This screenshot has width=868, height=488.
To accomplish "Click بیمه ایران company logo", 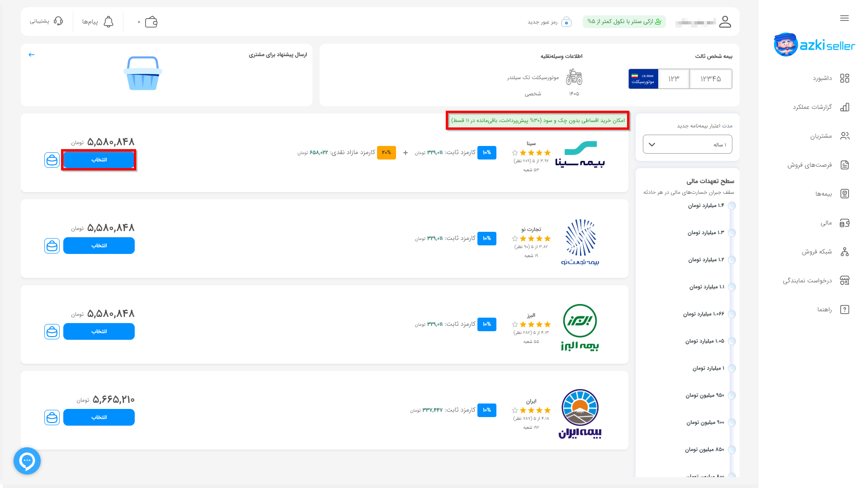I will point(580,413).
